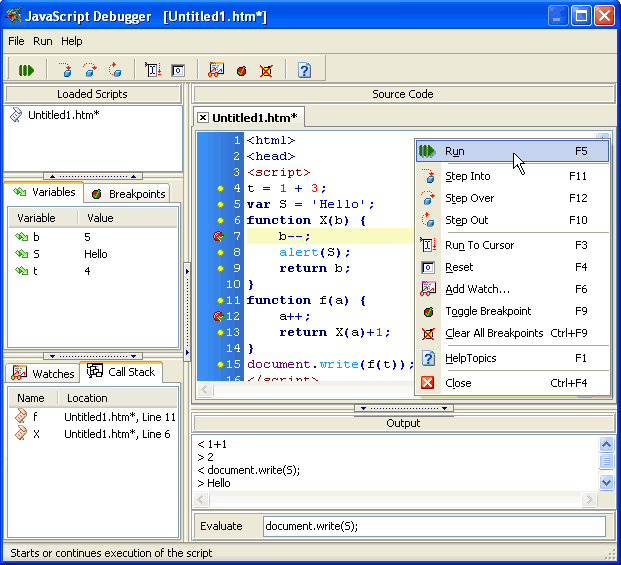Open Add Watch from the toolbar

tap(216, 70)
